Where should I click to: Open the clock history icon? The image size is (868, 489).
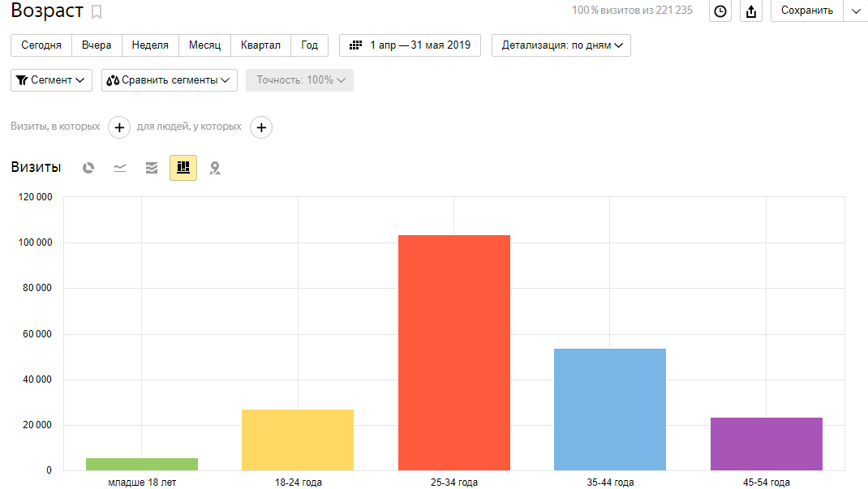[x=720, y=11]
